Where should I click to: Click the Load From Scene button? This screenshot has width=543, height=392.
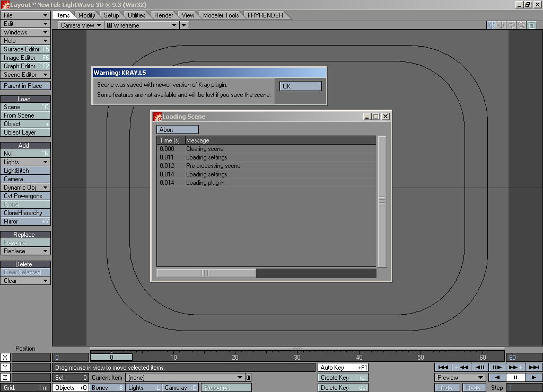pyautogui.click(x=25, y=115)
